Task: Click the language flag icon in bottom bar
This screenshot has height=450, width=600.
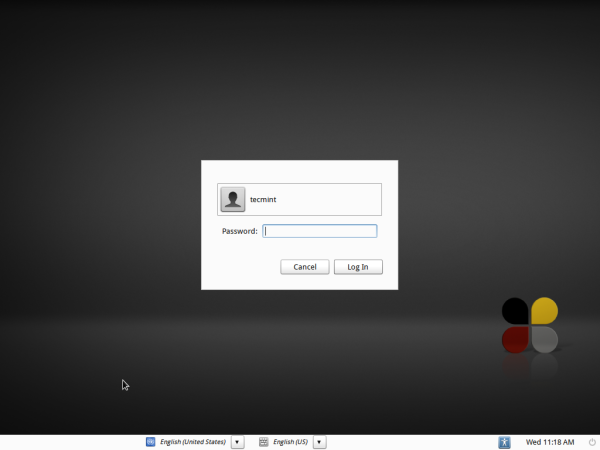Action: pyautogui.click(x=150, y=442)
